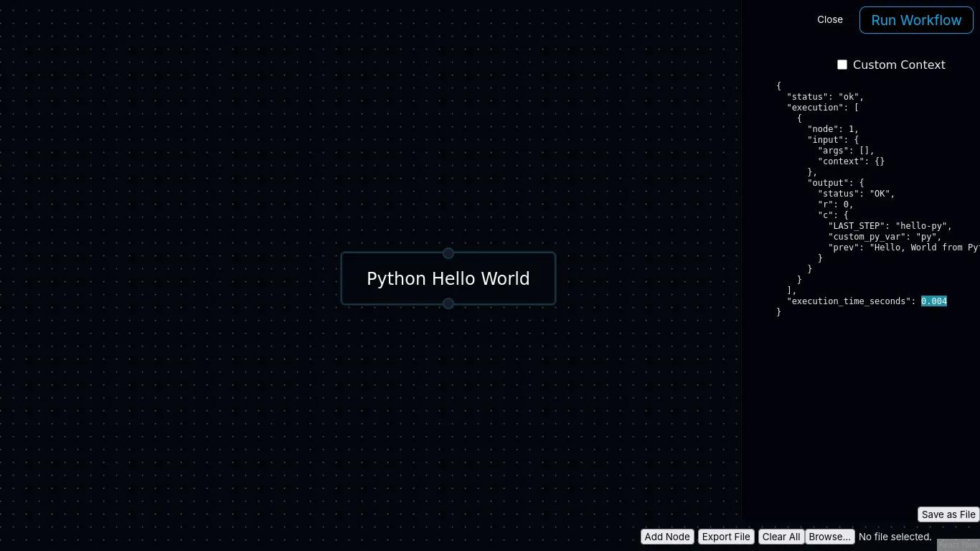Screen dimensions: 980x551
Task: Add a new node with Add Node
Action: [667, 537]
